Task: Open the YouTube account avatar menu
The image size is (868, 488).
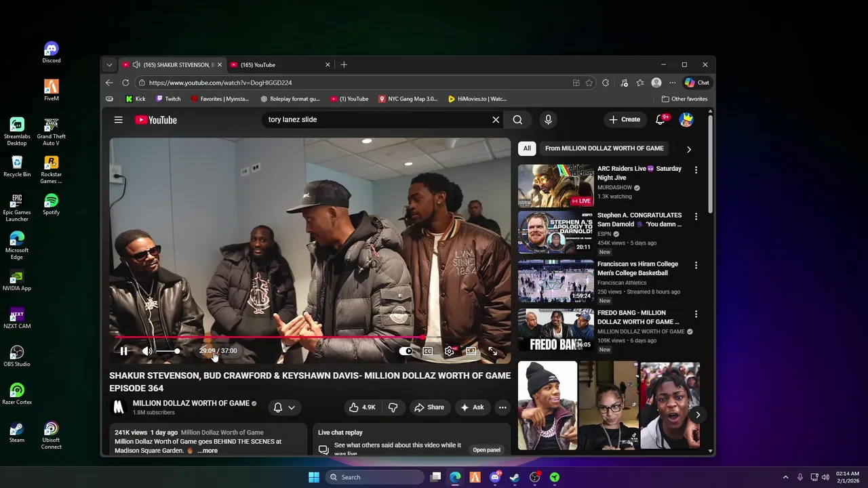Action: click(686, 120)
